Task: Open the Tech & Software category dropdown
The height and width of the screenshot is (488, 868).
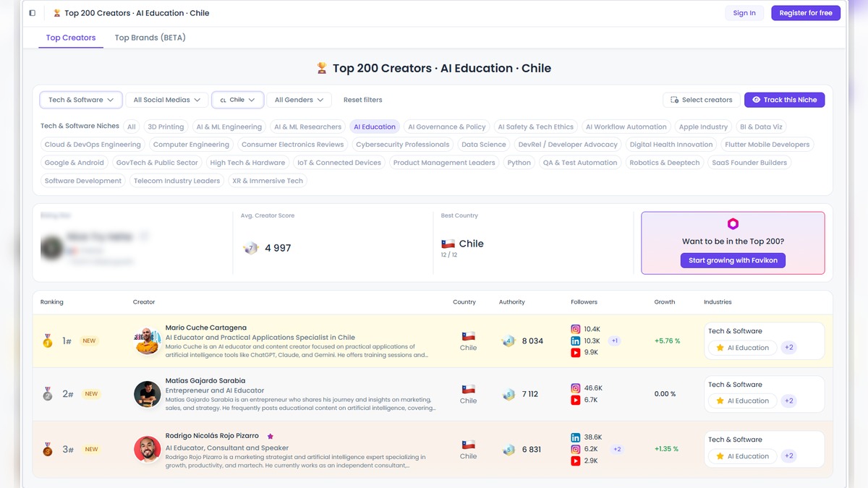Action: pos(81,100)
